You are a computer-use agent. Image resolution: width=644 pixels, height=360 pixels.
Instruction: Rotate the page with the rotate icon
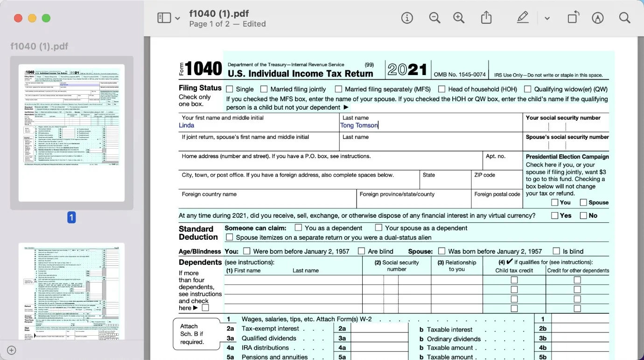[x=573, y=17]
